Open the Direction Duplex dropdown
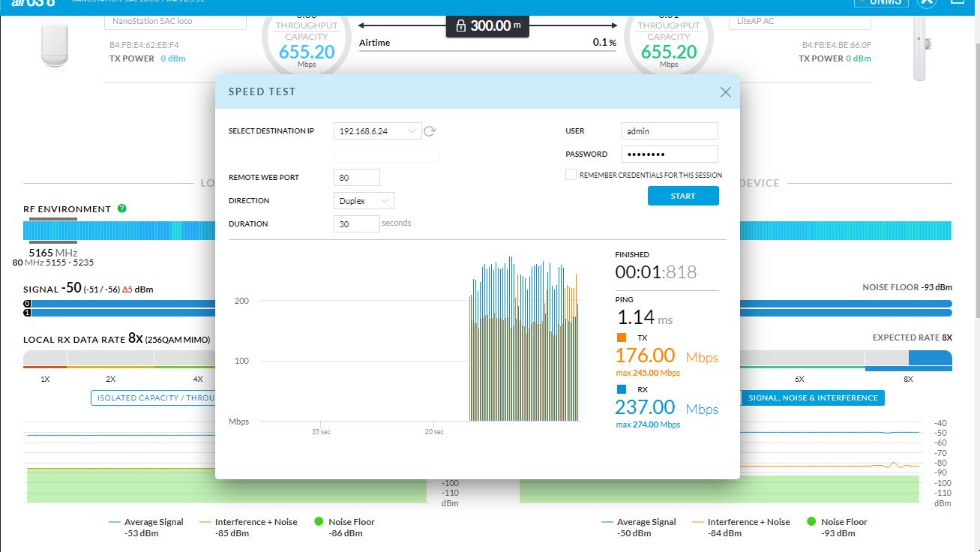Image resolution: width=980 pixels, height=552 pixels. coord(364,201)
